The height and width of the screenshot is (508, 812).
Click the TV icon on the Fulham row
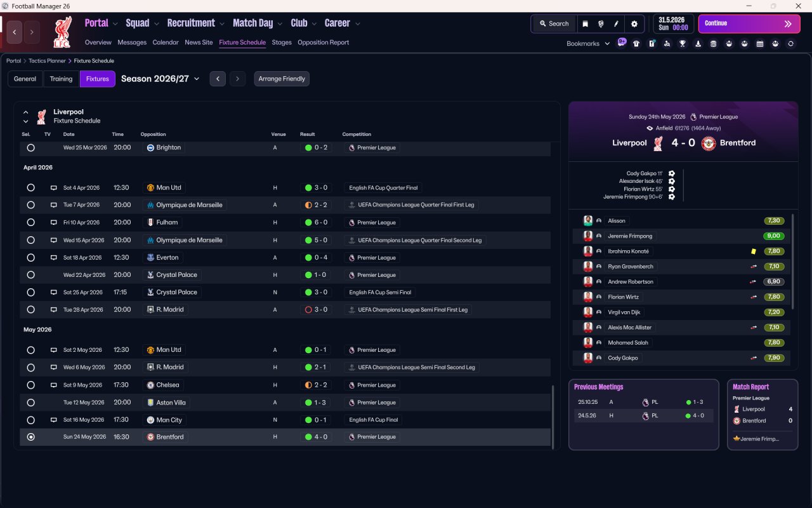54,223
